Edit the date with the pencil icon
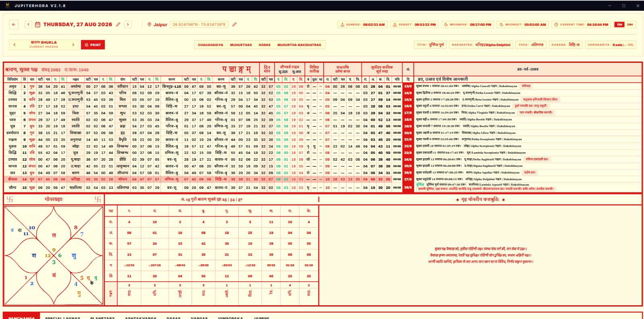The image size is (644, 319). pos(118,25)
